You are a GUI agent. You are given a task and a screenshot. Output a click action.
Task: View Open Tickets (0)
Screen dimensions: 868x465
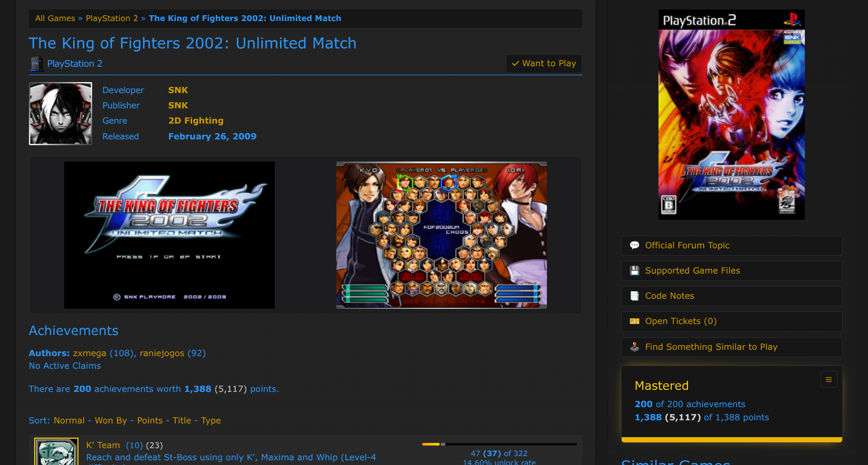(x=732, y=321)
